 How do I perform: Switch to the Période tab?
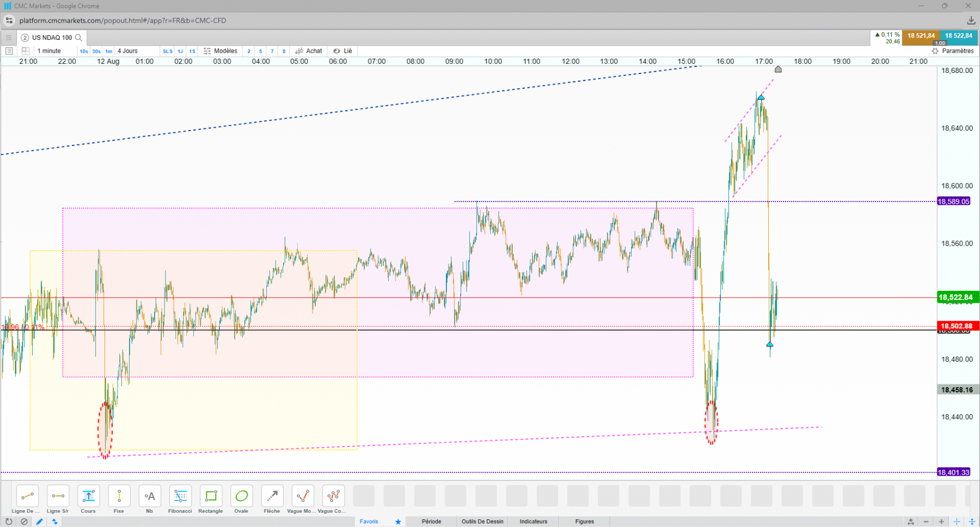[x=431, y=522]
